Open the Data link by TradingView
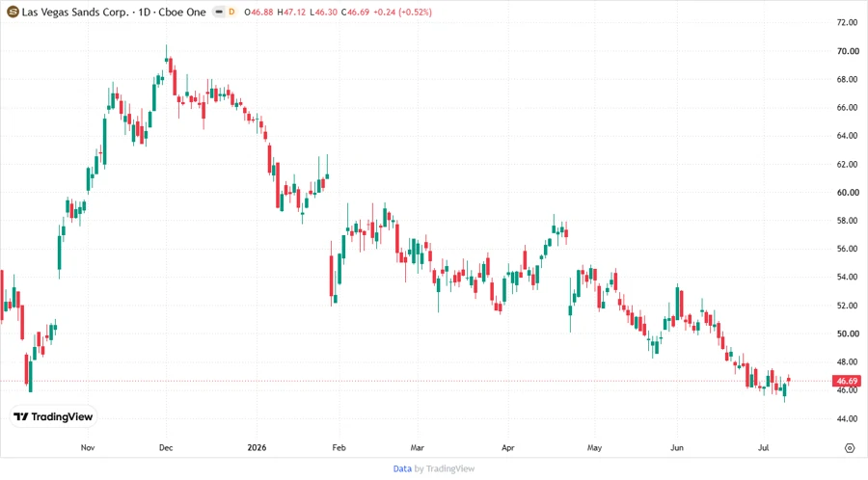This screenshot has height=480, width=868. click(402, 468)
